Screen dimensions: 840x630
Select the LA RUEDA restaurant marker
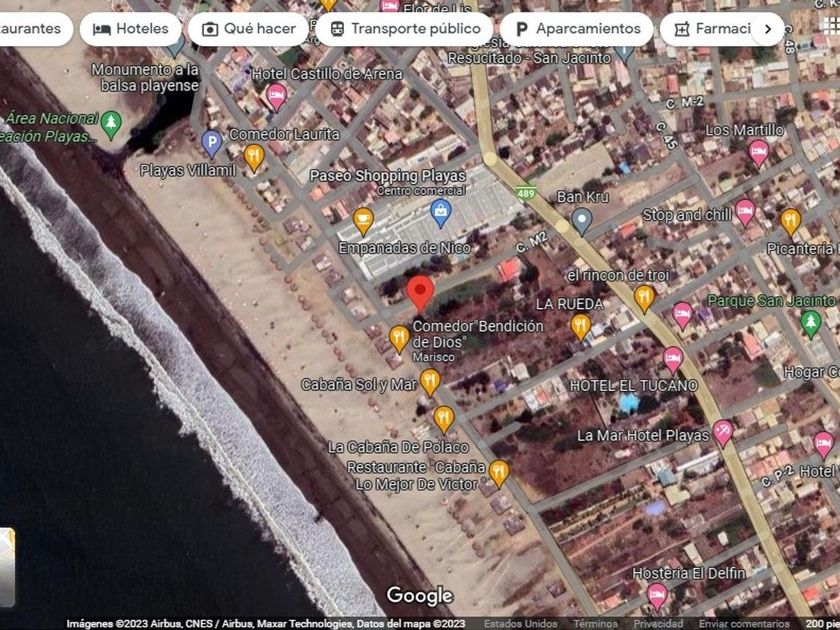(x=581, y=326)
